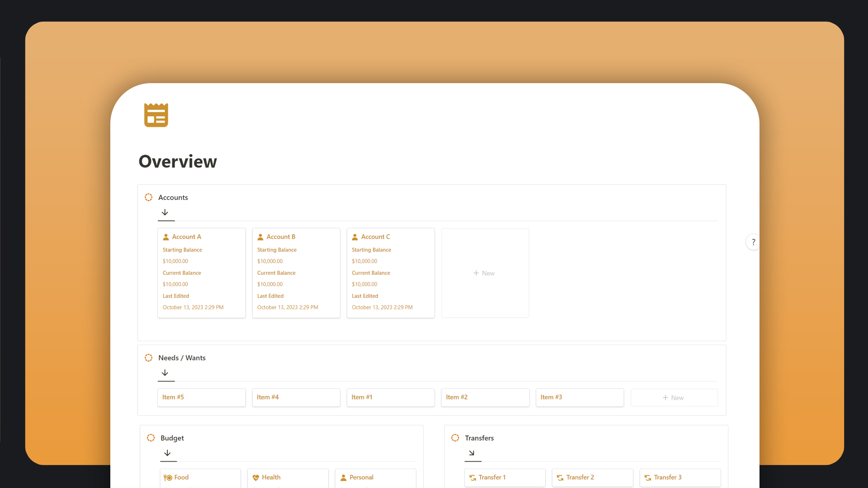Click the orange receipt page icon
Viewport: 868px width, 488px height.
[x=156, y=115]
